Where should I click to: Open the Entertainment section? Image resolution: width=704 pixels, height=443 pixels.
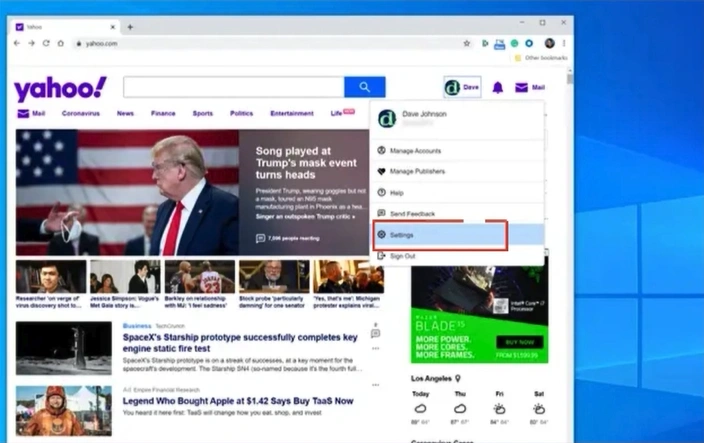click(292, 114)
